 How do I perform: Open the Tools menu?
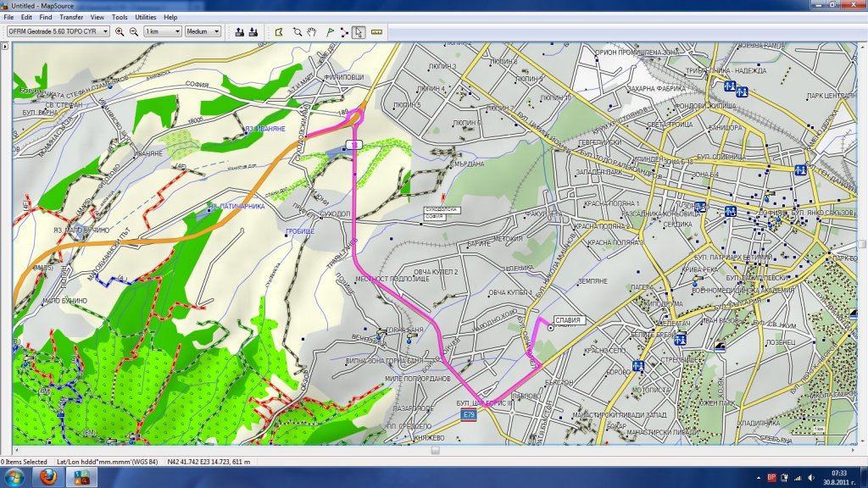pyautogui.click(x=120, y=17)
